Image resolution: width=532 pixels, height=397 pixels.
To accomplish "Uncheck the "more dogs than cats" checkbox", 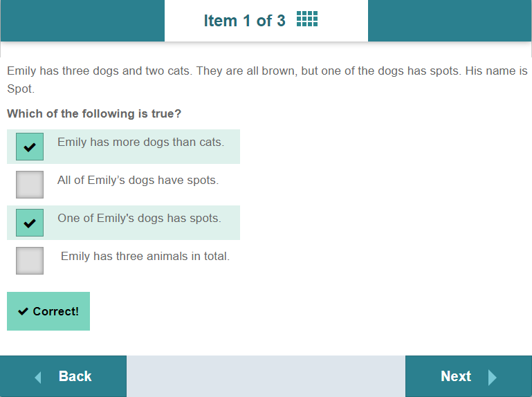I will click(x=30, y=147).
